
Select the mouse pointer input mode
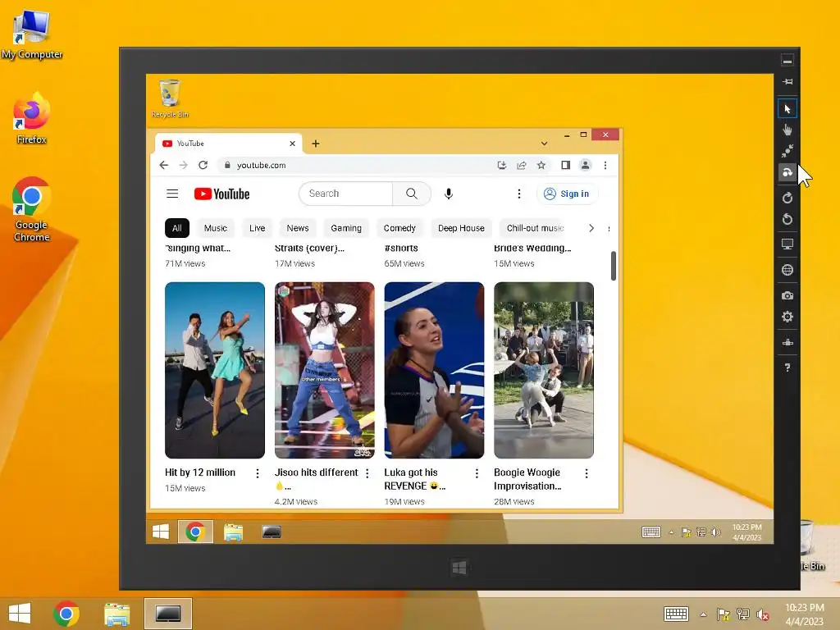(787, 109)
